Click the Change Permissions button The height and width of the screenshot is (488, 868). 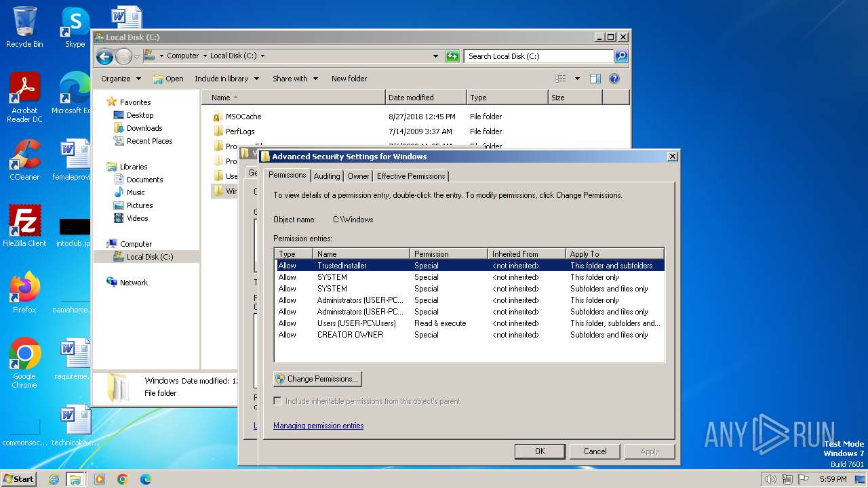[x=317, y=379]
